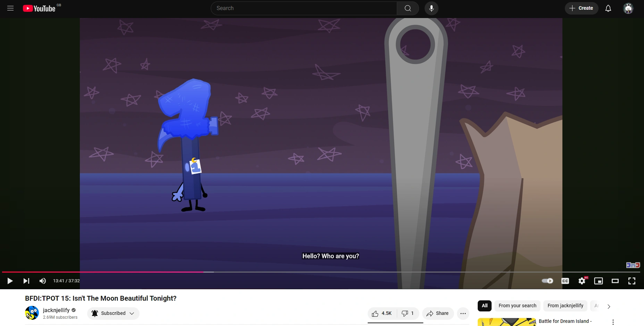Select the voice search microphone icon
Viewport: 644px width, 326px height.
[x=431, y=8]
